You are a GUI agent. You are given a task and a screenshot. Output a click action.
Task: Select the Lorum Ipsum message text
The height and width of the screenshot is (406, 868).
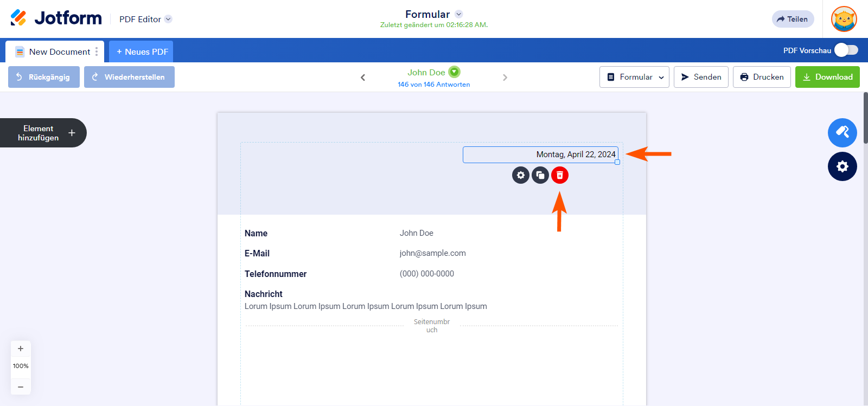pos(366,306)
